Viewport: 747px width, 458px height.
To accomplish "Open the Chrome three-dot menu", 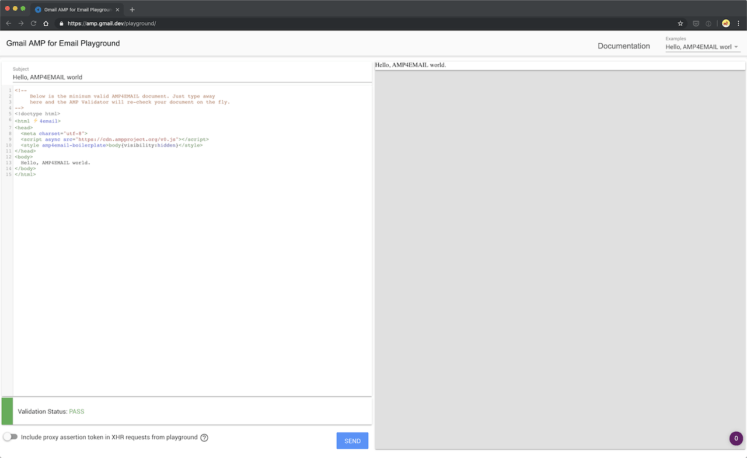I will pos(739,23).
